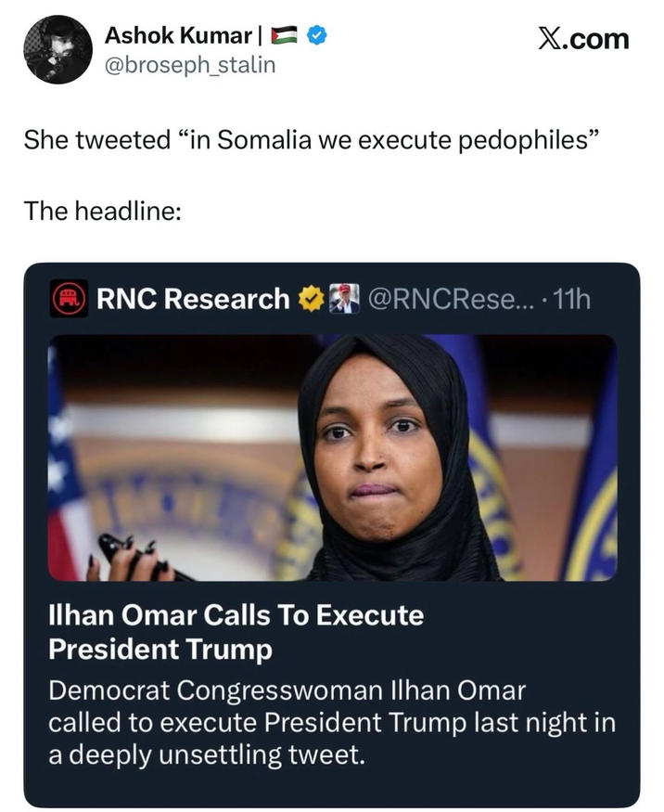Image resolution: width=664 pixels, height=812 pixels.
Task: Click the RNC Research circular elephant avatar
Action: pyautogui.click(x=67, y=297)
